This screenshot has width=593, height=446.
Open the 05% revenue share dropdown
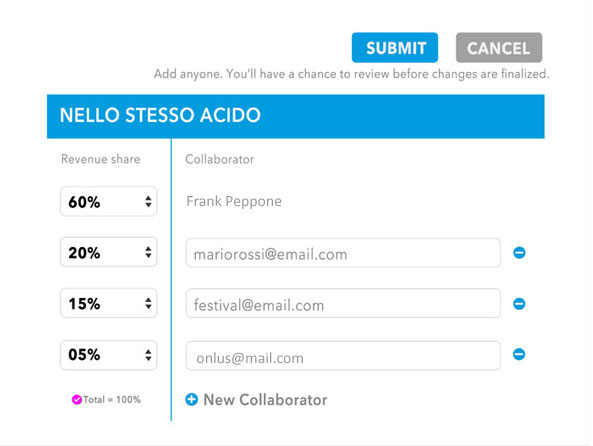(109, 355)
